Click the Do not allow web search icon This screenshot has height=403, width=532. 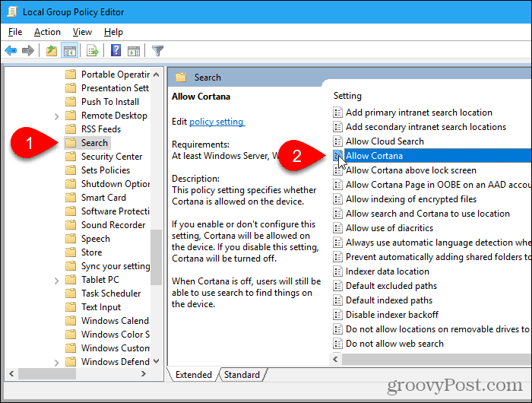[337, 344]
